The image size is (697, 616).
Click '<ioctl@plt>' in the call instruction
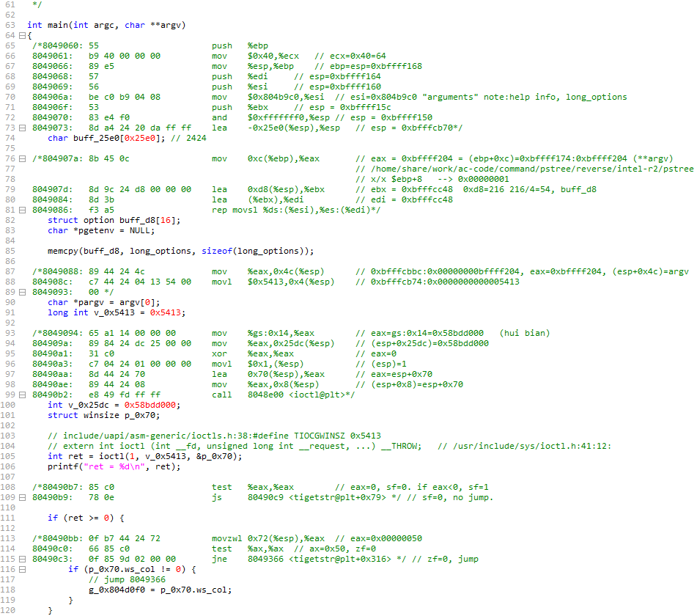coord(317,395)
